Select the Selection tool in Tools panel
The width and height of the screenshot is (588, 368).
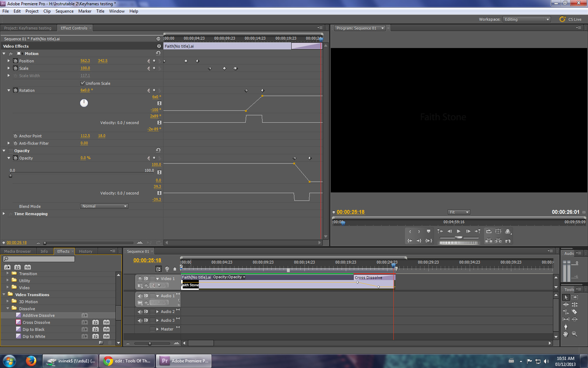tap(566, 297)
